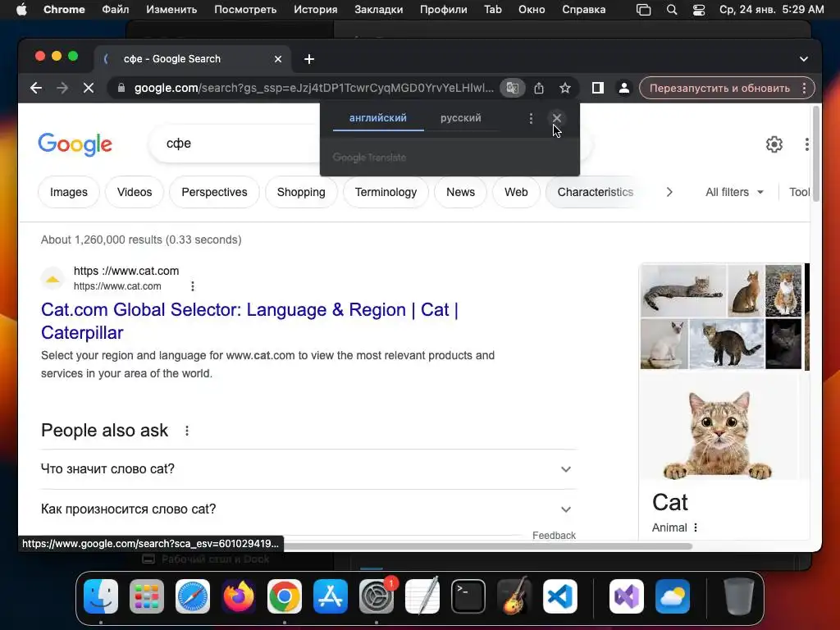Open three-dot menu beside Animal label

coord(696,527)
